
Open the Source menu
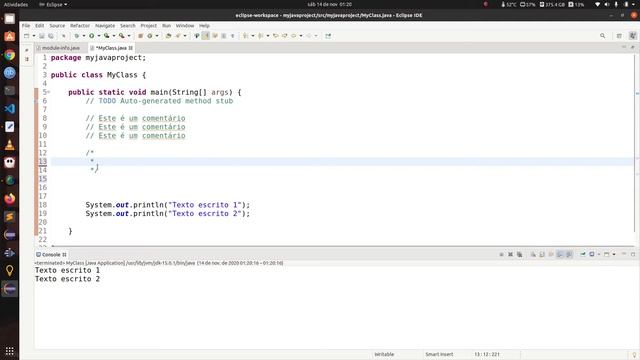tap(57, 26)
